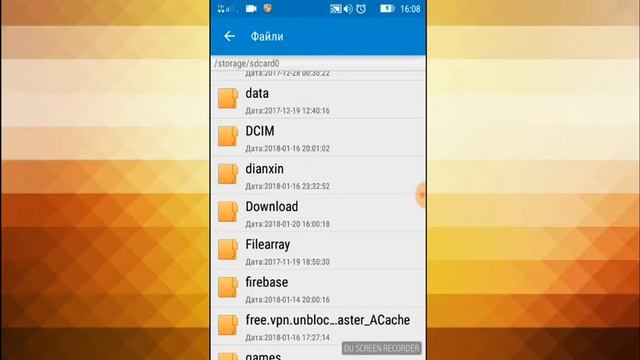The width and height of the screenshot is (640, 360).
Task: Select the 'Filearray' folder name
Action: (x=268, y=244)
